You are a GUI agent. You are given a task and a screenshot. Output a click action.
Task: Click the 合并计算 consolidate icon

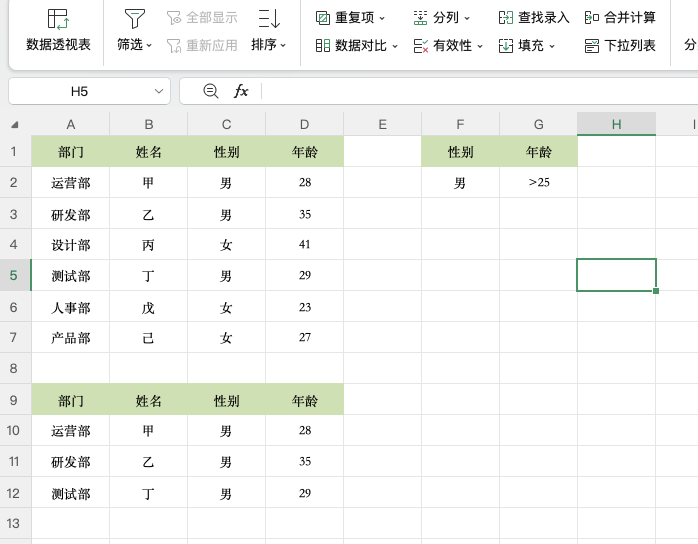592,18
